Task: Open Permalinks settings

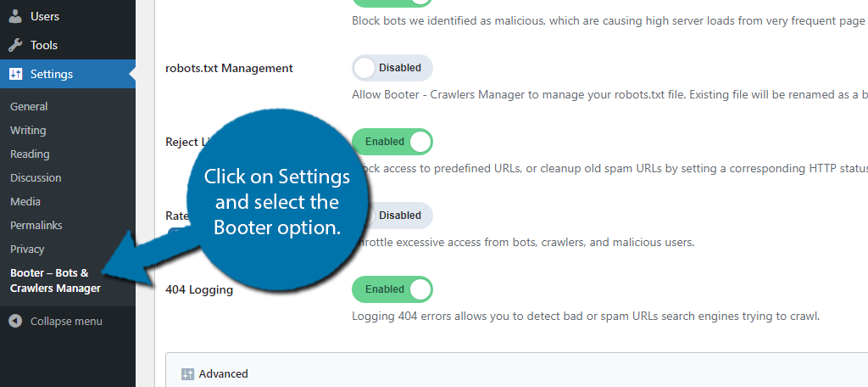Action: pyautogui.click(x=36, y=226)
